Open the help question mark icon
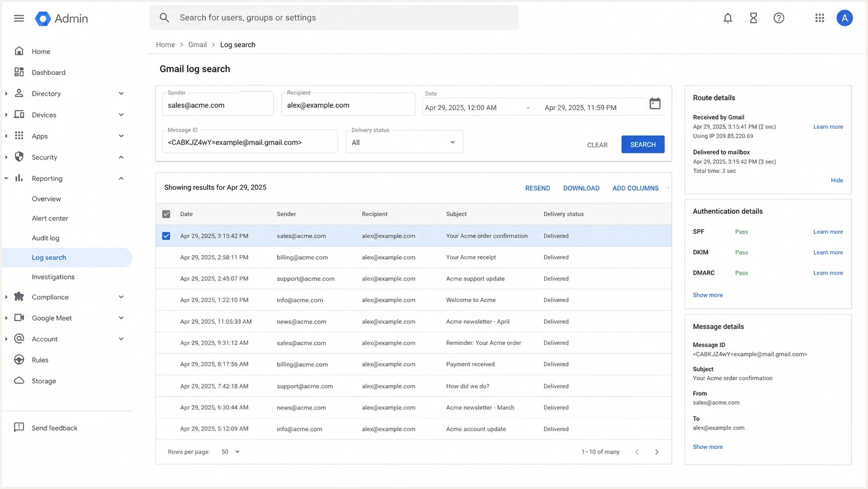This screenshot has width=868, height=489. (779, 18)
